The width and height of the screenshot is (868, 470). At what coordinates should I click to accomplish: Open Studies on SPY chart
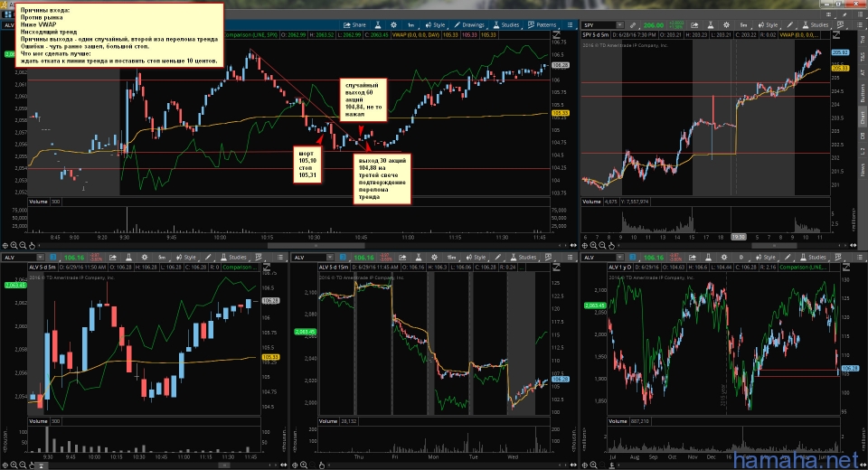pyautogui.click(x=815, y=25)
